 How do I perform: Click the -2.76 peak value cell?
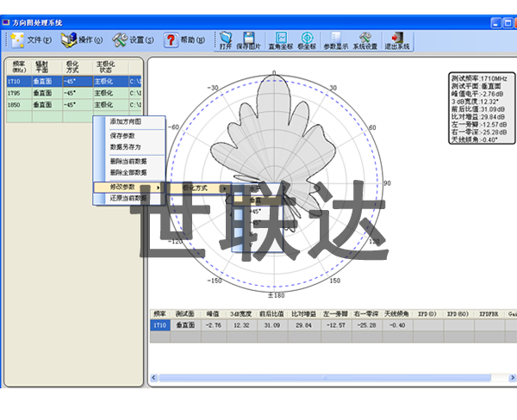coord(214,325)
